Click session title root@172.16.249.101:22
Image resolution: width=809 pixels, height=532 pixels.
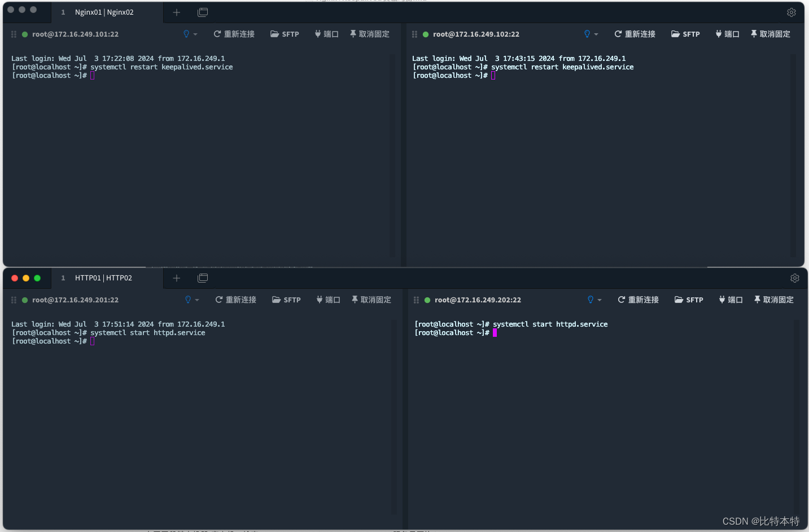click(x=75, y=34)
